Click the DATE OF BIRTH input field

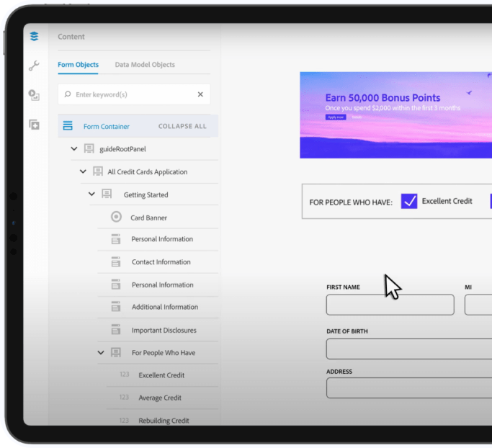click(x=409, y=349)
